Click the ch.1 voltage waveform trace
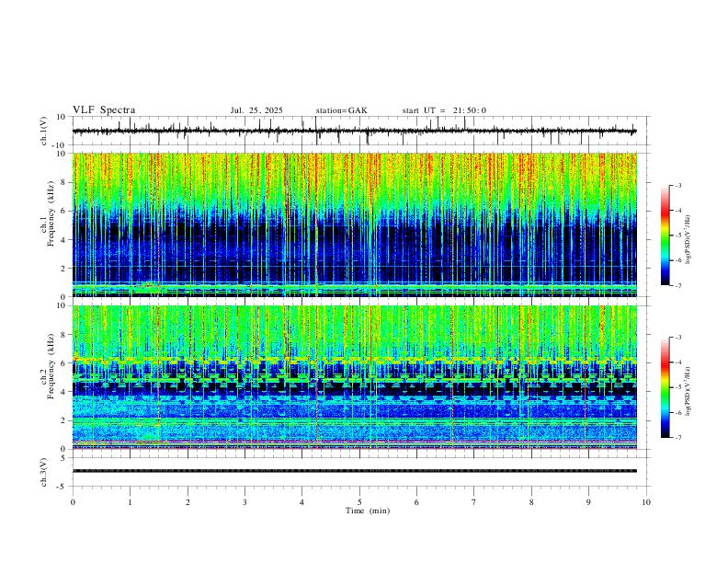Image resolution: width=728 pixels, height=563 pixels. (354, 131)
